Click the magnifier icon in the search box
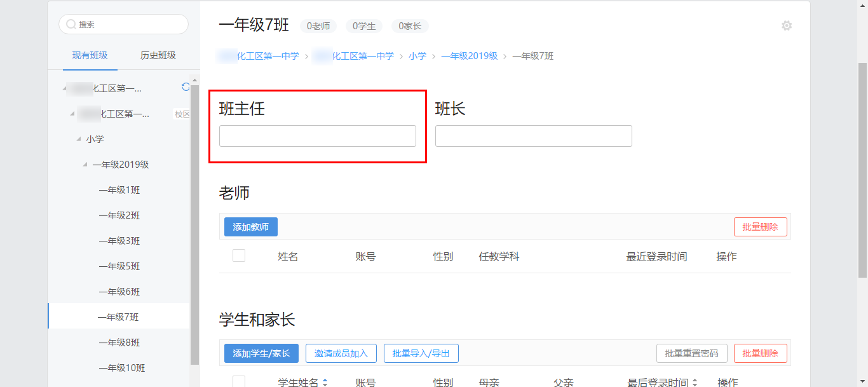 pyautogui.click(x=71, y=25)
